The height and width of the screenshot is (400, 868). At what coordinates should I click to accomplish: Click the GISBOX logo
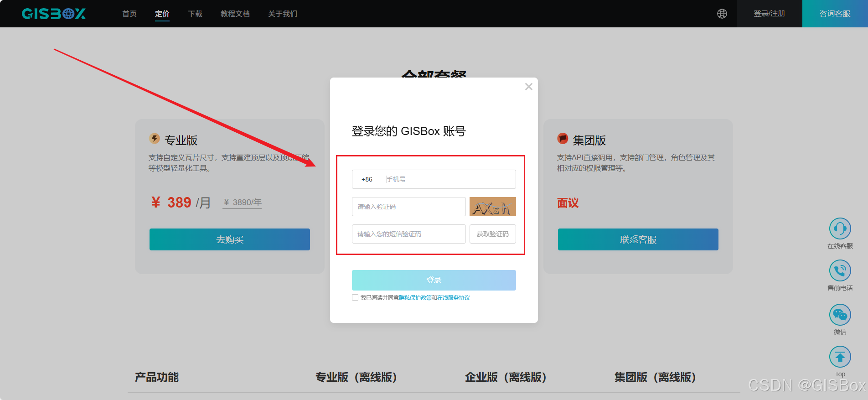point(54,14)
